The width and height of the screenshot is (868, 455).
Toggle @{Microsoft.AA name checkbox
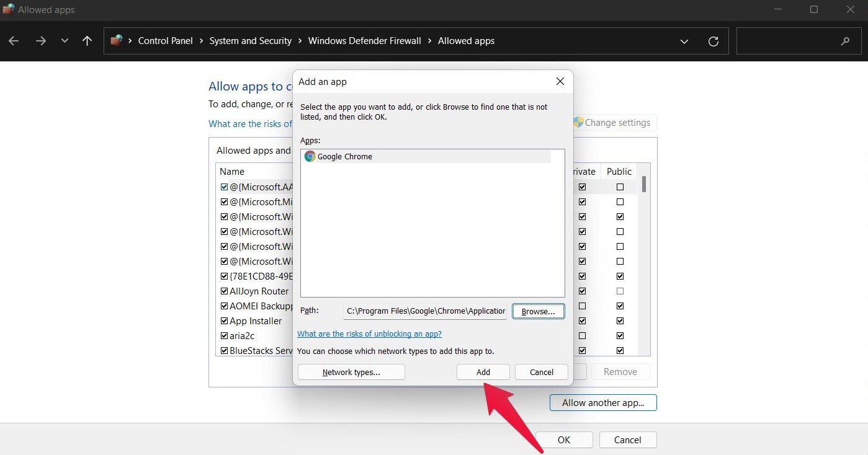pos(224,187)
